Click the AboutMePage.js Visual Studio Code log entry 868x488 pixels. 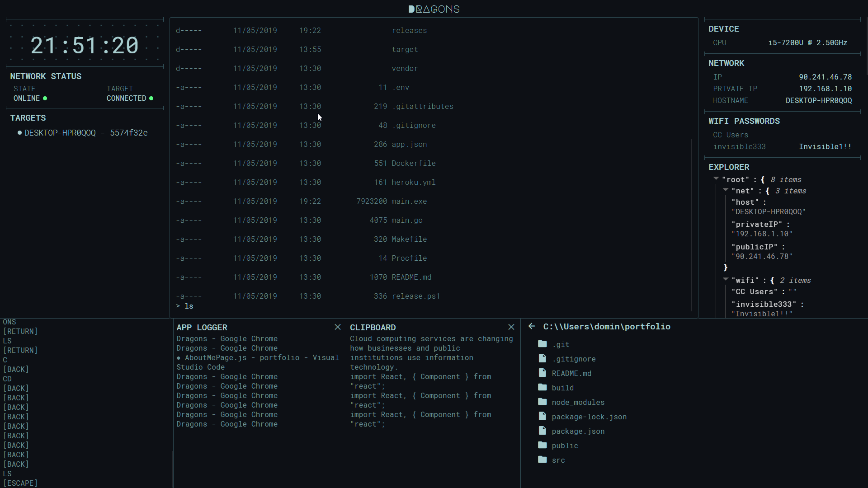point(258,362)
